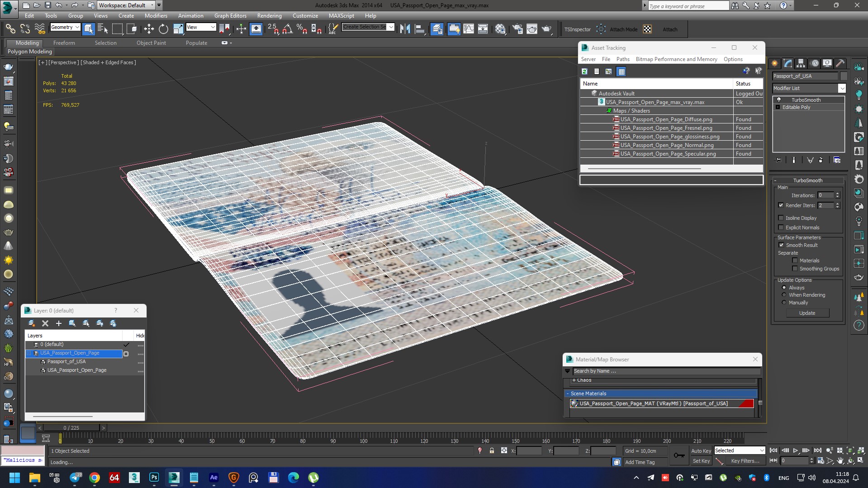
Task: Click the TurboSmooth Update button
Action: [807, 313]
